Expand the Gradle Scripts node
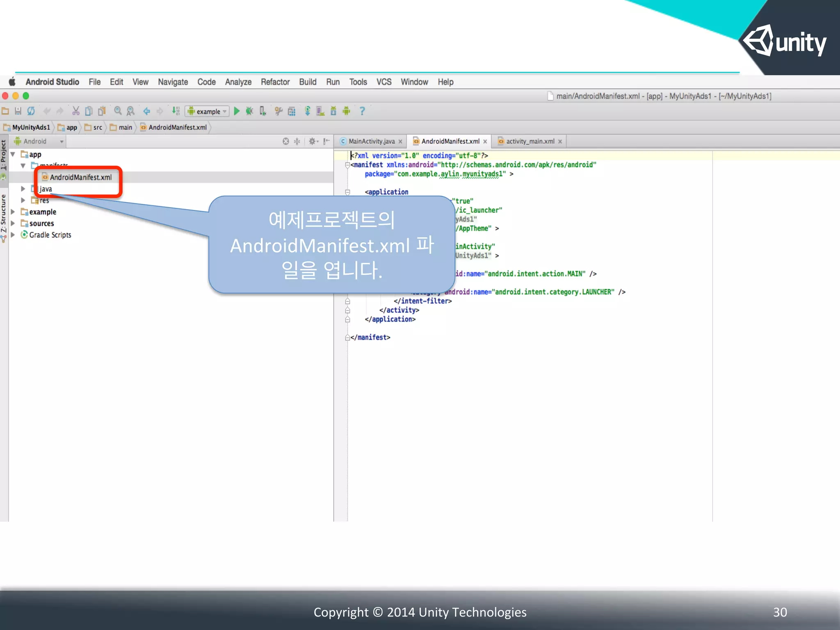The image size is (840, 630). click(x=13, y=235)
